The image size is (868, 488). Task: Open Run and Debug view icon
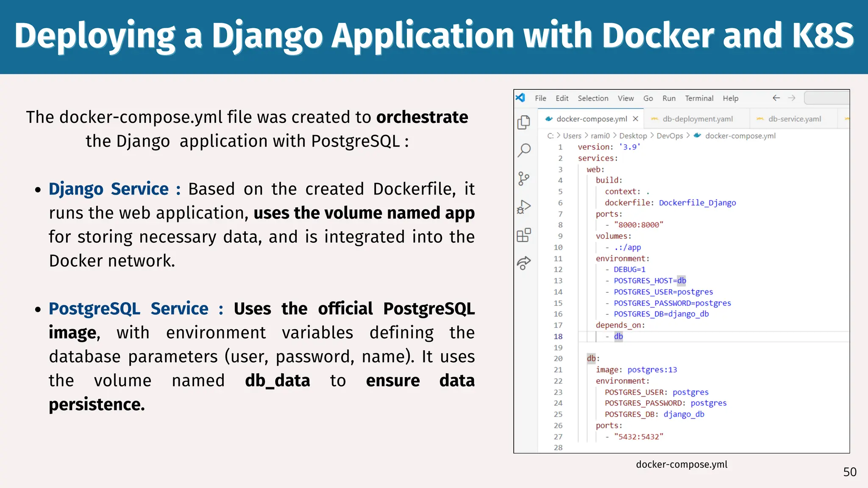[524, 207]
